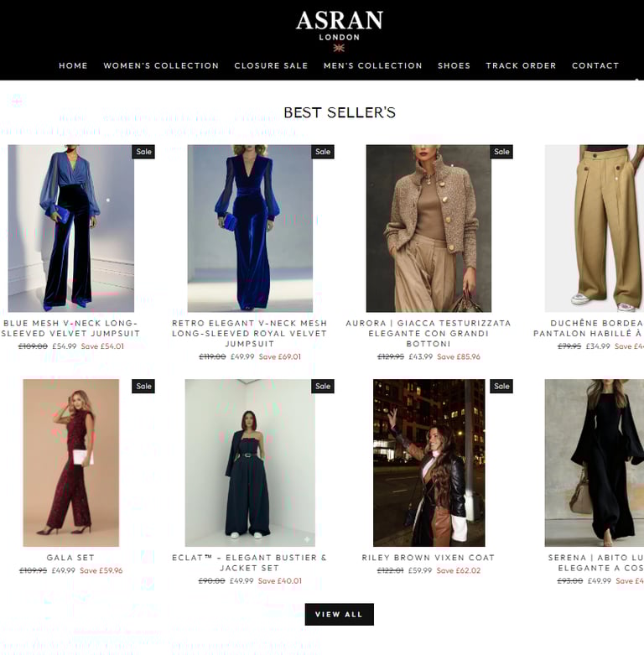Viewport: 644px width, 655px height.
Task: Click the ASRAN London logo
Action: tap(339, 31)
